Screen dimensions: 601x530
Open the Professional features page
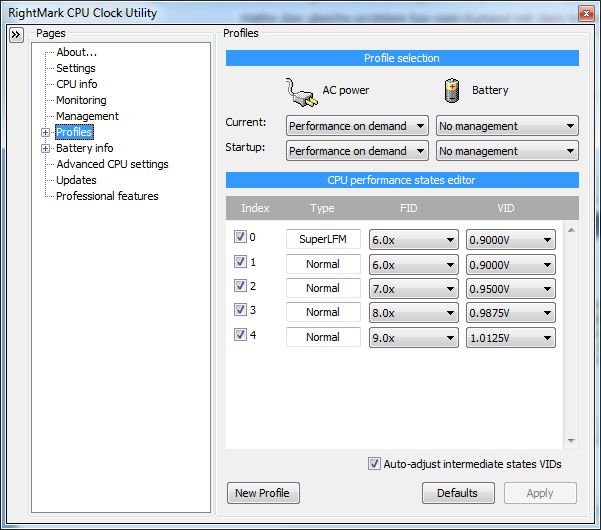click(x=107, y=196)
